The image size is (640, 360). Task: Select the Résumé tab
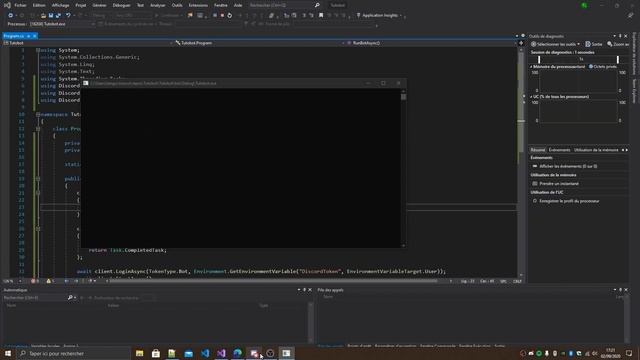tap(538, 150)
